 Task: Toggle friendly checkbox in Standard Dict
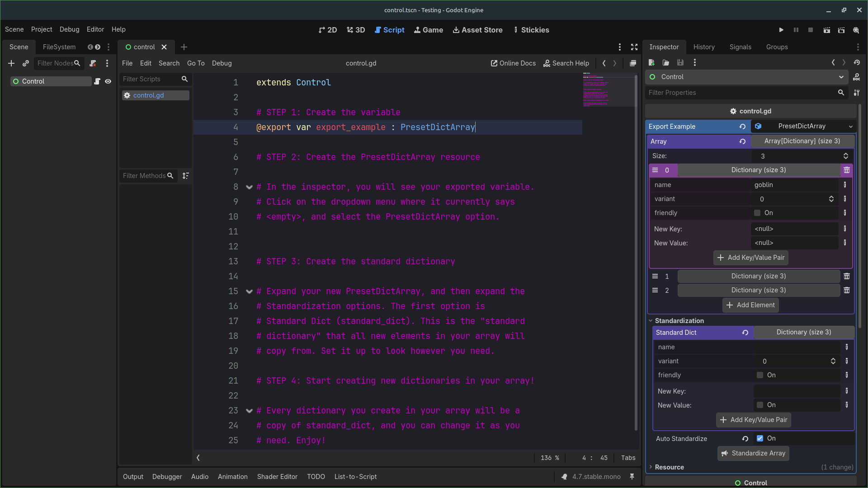click(760, 375)
